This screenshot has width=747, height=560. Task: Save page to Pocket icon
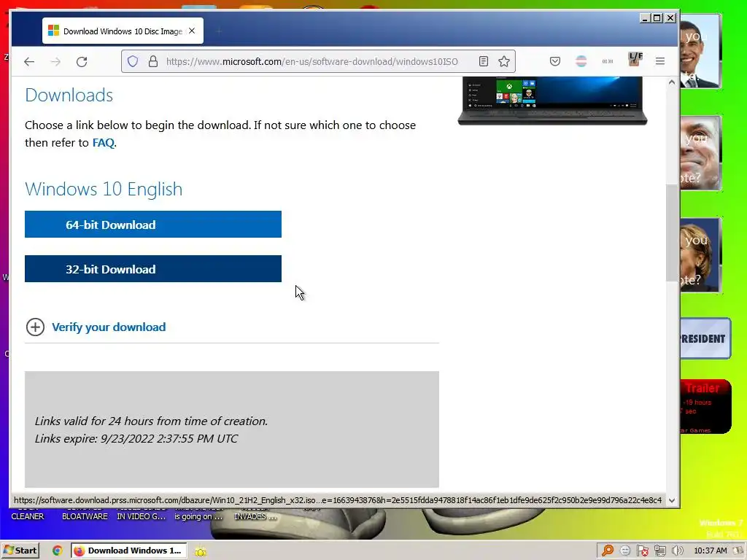pos(555,61)
